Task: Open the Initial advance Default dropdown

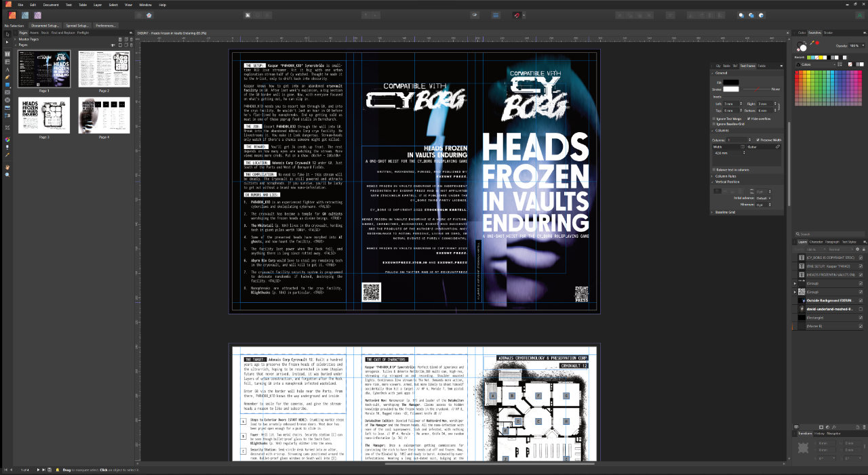Action: [x=763, y=198]
